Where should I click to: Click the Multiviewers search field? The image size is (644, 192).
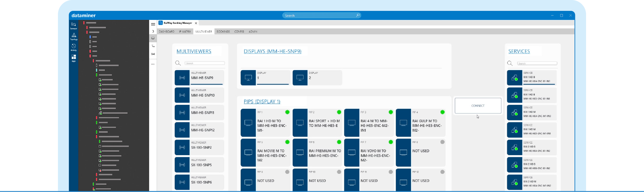pos(205,63)
